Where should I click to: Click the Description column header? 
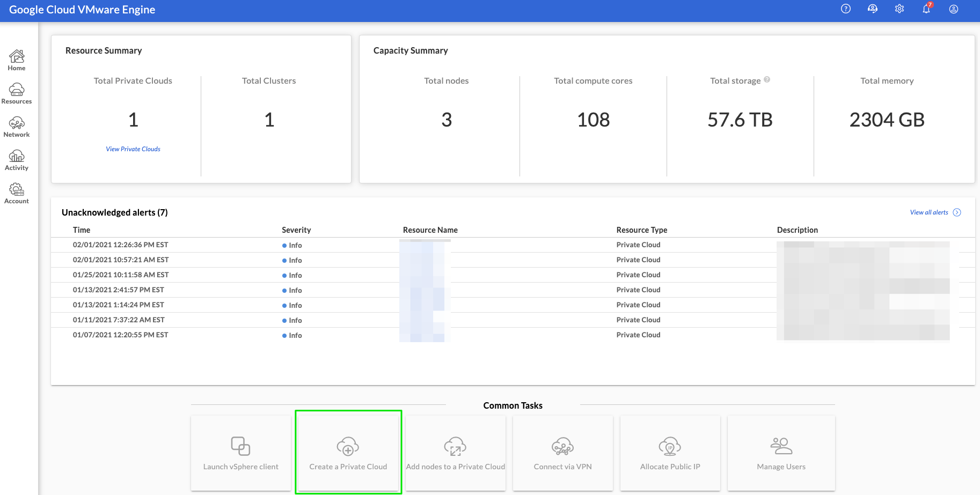(x=798, y=230)
